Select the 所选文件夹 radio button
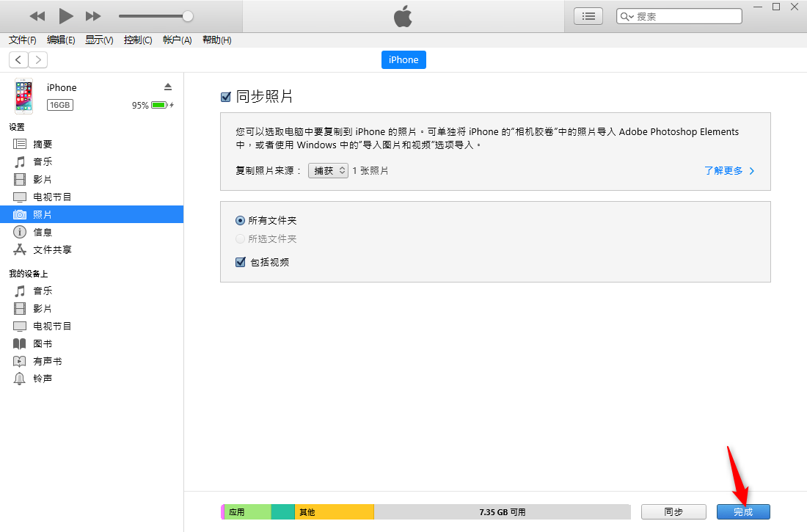 click(x=240, y=239)
